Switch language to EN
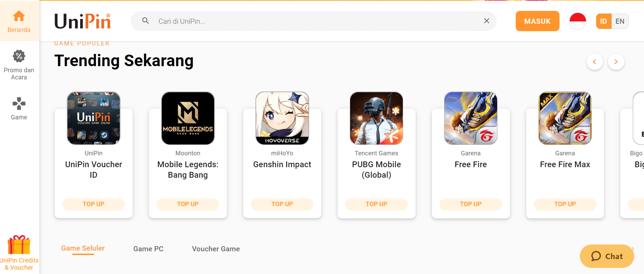Image resolution: width=644 pixels, height=274 pixels. [x=620, y=21]
